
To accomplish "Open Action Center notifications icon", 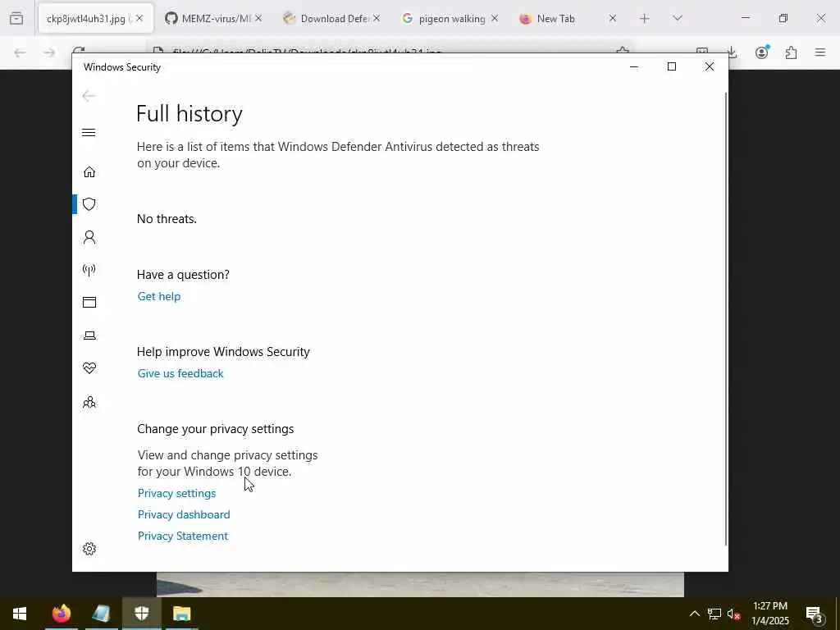I will click(815, 614).
